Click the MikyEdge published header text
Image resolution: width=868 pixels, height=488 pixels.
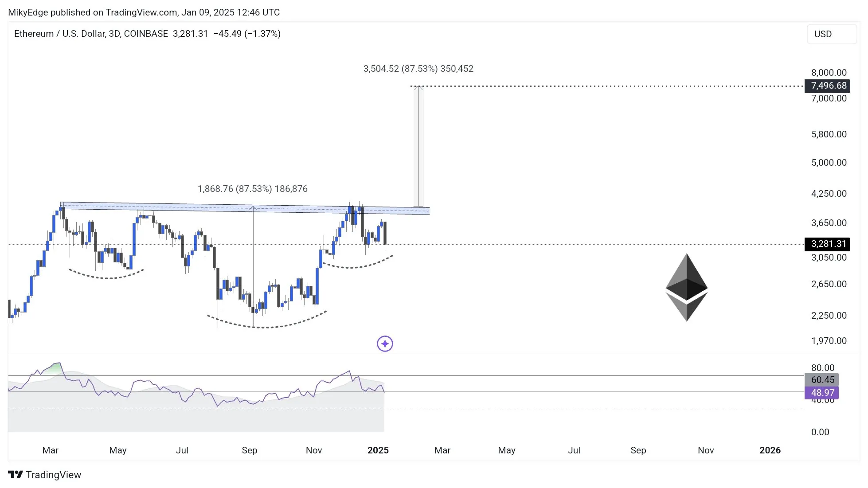tap(144, 12)
